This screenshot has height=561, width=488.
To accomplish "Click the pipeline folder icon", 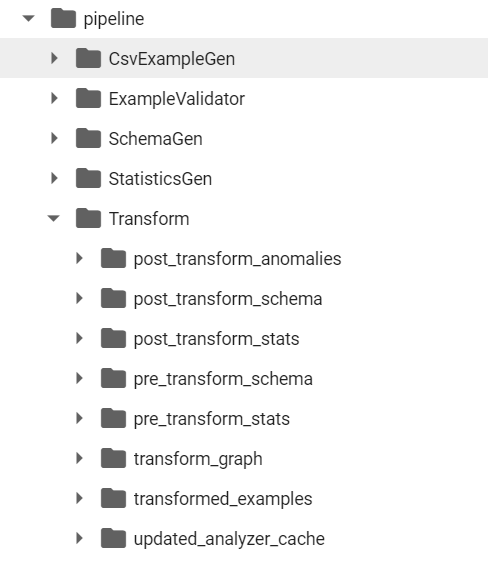I will [63, 18].
